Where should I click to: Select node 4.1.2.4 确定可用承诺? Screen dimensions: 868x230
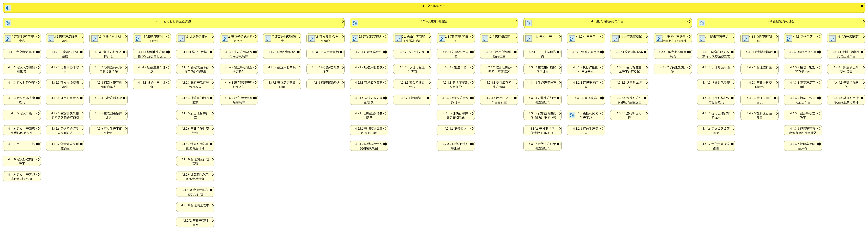(x=65, y=100)
